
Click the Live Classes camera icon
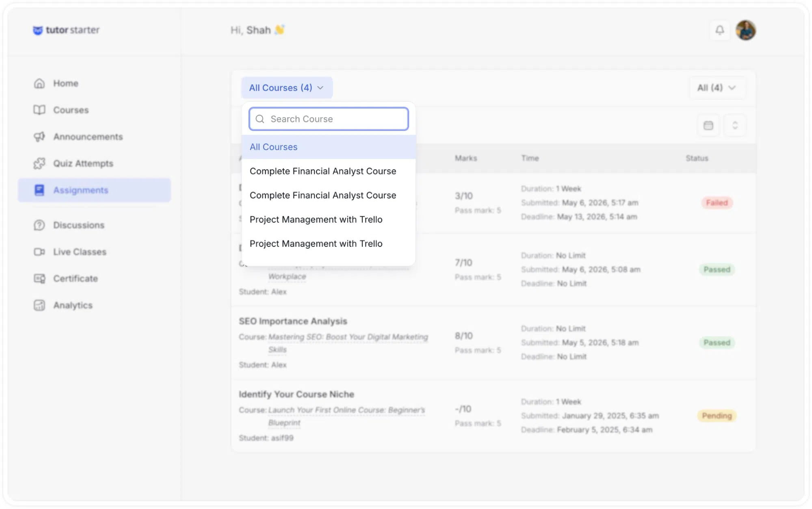pyautogui.click(x=39, y=252)
